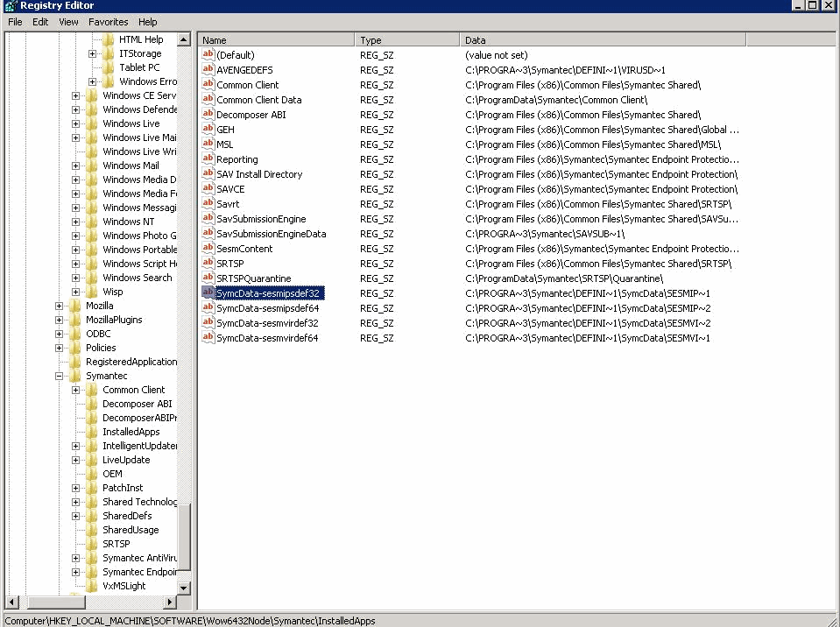
Task: Click the folder icon beside ODBC
Action: [75, 334]
